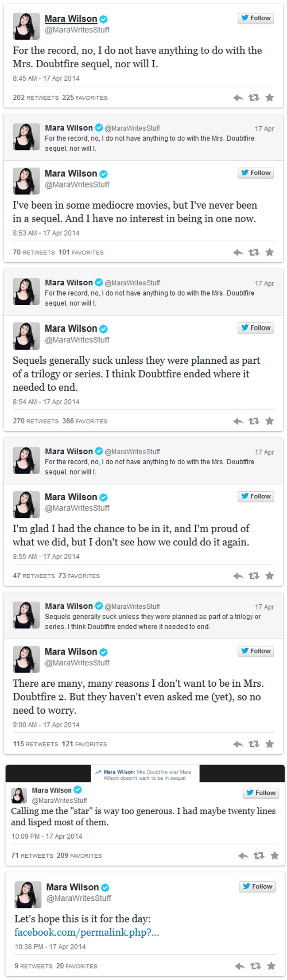Favorite the 10:09 PM 'star' tweet
Viewport: 287px width, 980px height.
point(275,856)
